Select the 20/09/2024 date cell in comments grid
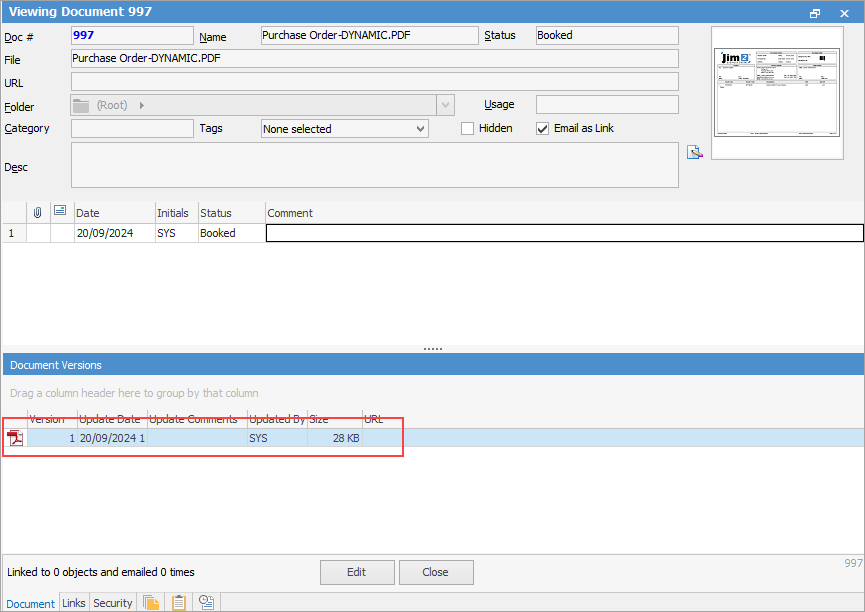Viewport: 865px width, 612px height. click(115, 233)
